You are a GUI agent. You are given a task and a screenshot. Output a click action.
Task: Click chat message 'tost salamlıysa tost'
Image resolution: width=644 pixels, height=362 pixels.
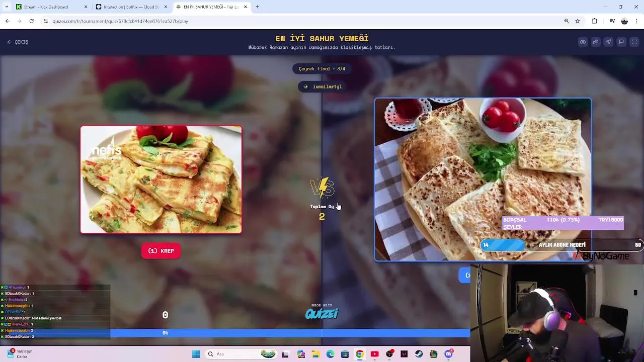[x=46, y=318]
